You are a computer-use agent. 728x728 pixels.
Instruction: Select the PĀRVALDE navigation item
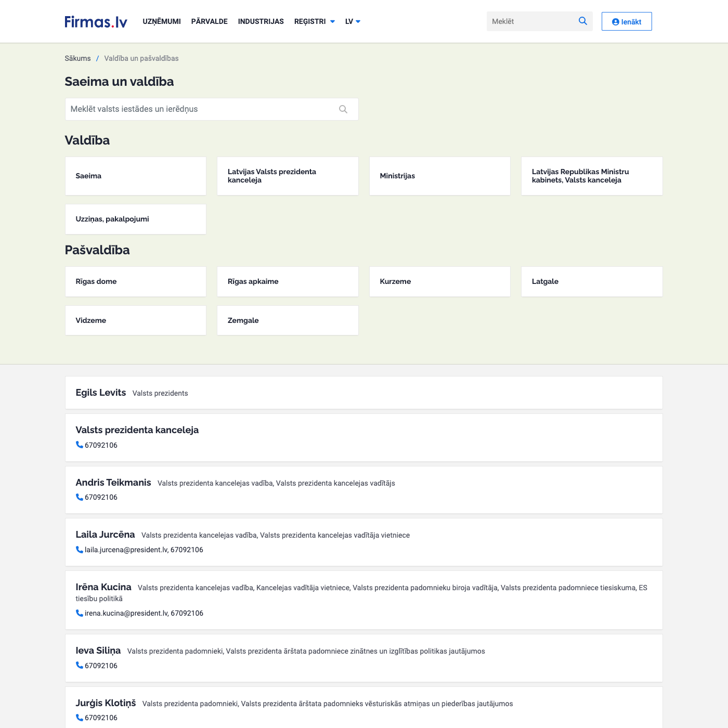tap(209, 22)
